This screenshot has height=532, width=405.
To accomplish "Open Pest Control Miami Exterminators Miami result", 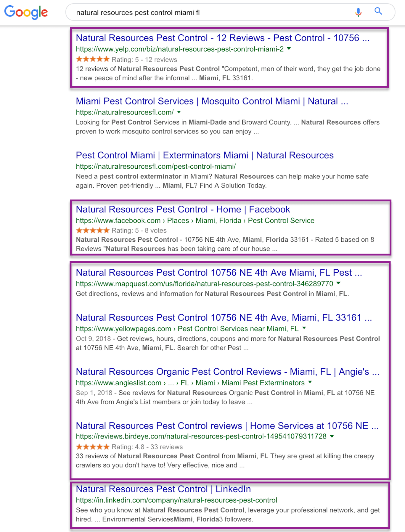I will (205, 155).
